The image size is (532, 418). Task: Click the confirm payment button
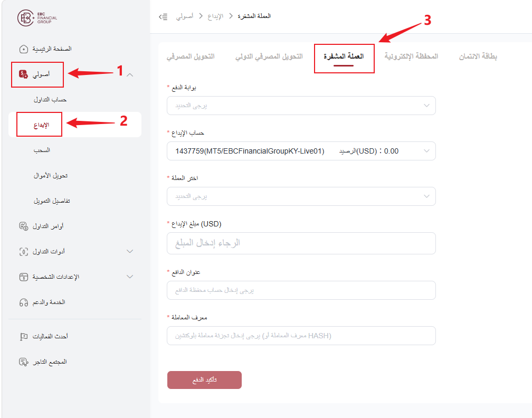[x=204, y=380]
